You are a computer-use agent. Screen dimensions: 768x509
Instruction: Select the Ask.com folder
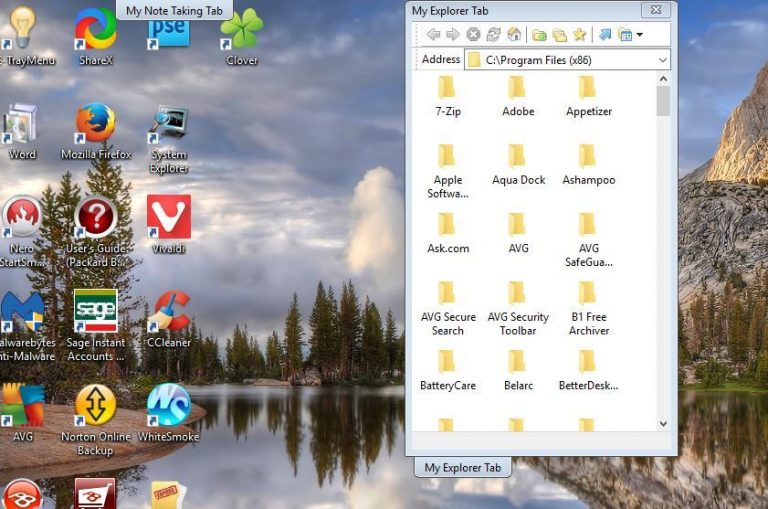[x=448, y=234]
